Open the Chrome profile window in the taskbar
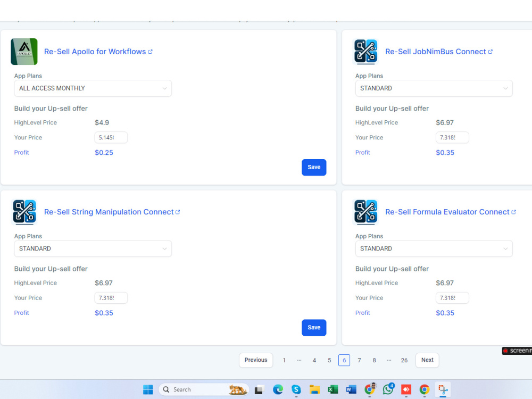 (370, 389)
